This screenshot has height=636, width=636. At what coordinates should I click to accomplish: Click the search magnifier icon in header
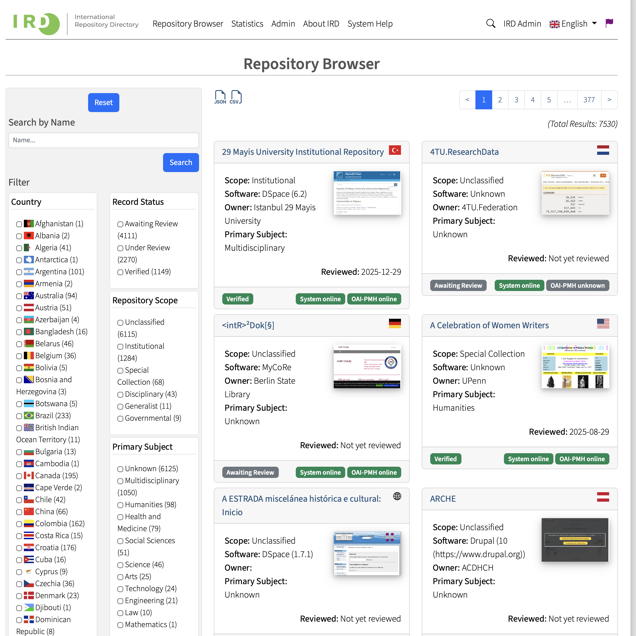click(490, 24)
